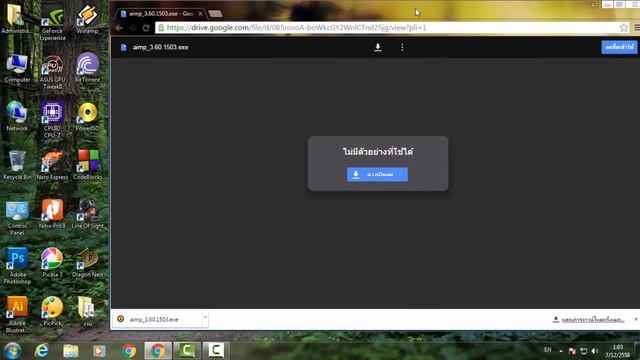
Task: Open CodeBlocks desktop shortcut
Action: pos(88,165)
